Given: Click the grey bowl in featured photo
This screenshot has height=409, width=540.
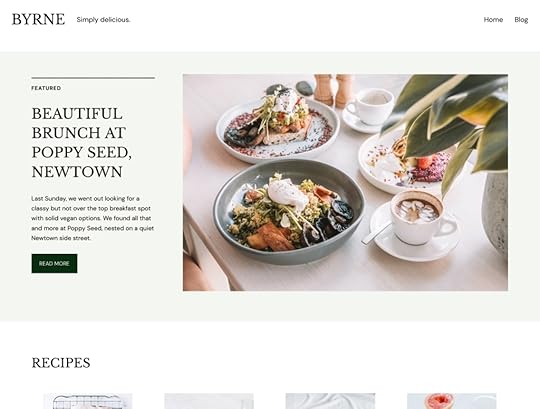Looking at the screenshot, I should pos(289,212).
